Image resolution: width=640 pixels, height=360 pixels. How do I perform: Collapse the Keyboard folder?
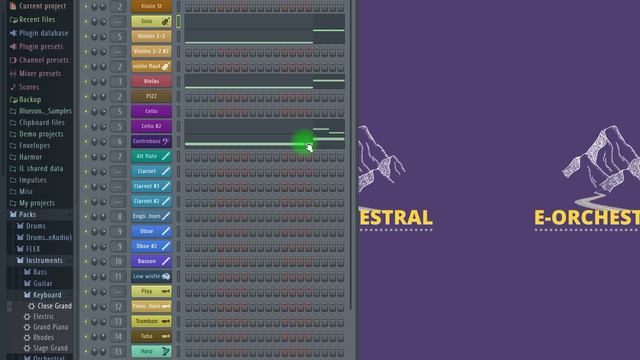(43, 295)
